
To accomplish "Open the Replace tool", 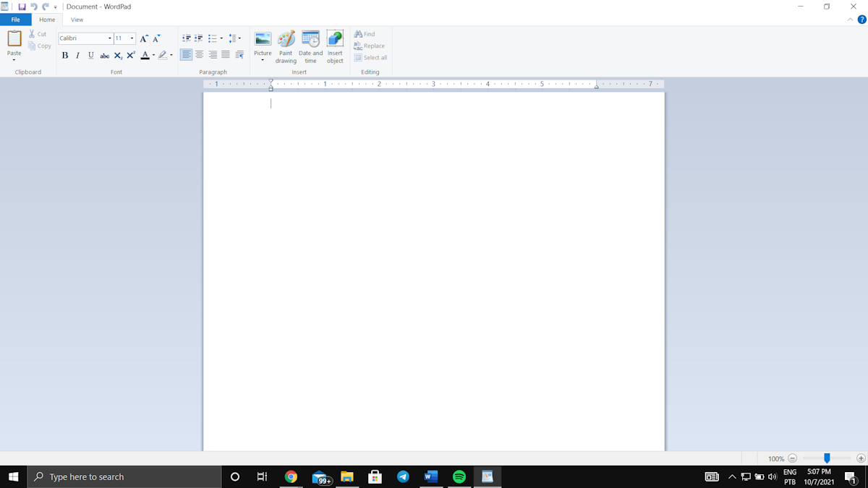I will tap(369, 46).
